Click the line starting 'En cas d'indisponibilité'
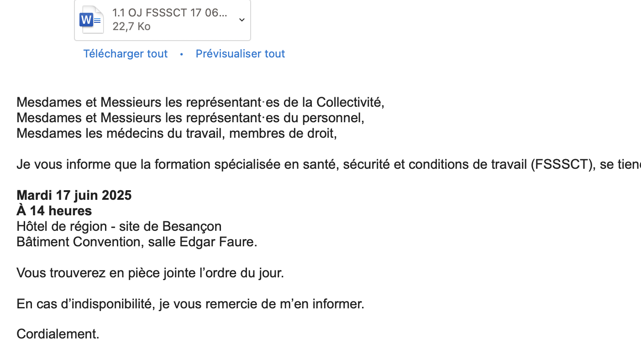Screen dimensions: 641x364 190,304
